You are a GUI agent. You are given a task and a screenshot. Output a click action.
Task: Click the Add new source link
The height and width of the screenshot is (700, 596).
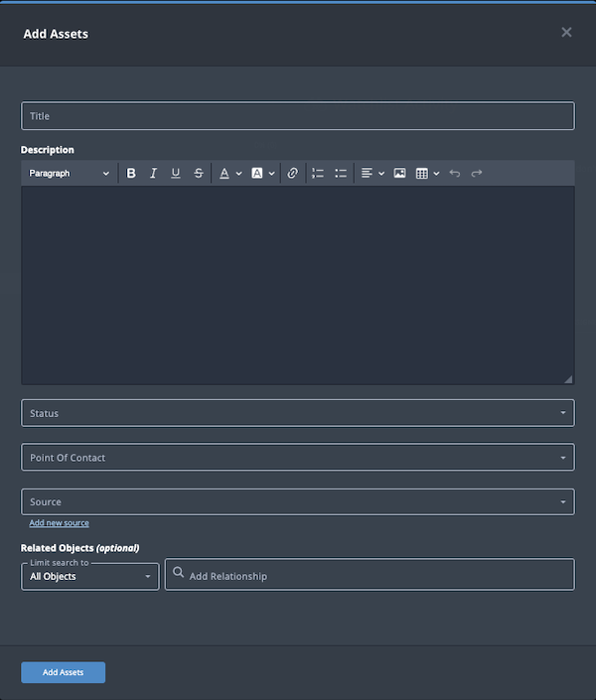click(59, 523)
